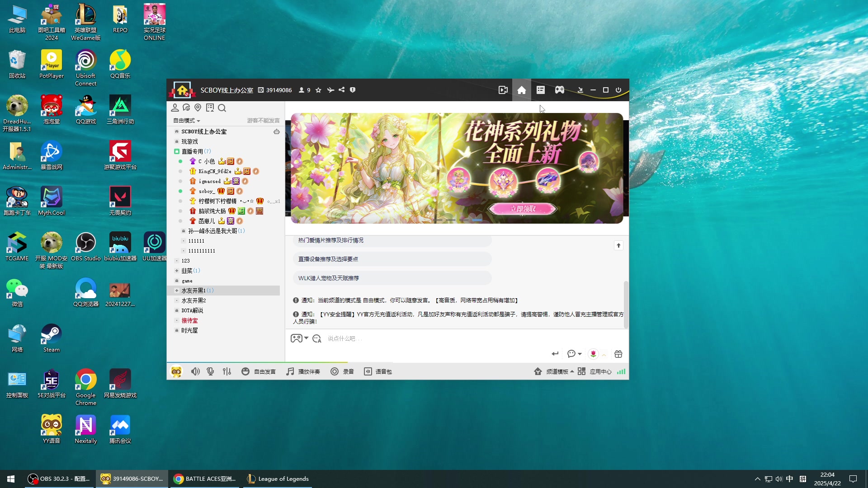This screenshot has width=868, height=488.
Task: Open the 语音包 voice pack
Action: click(378, 371)
